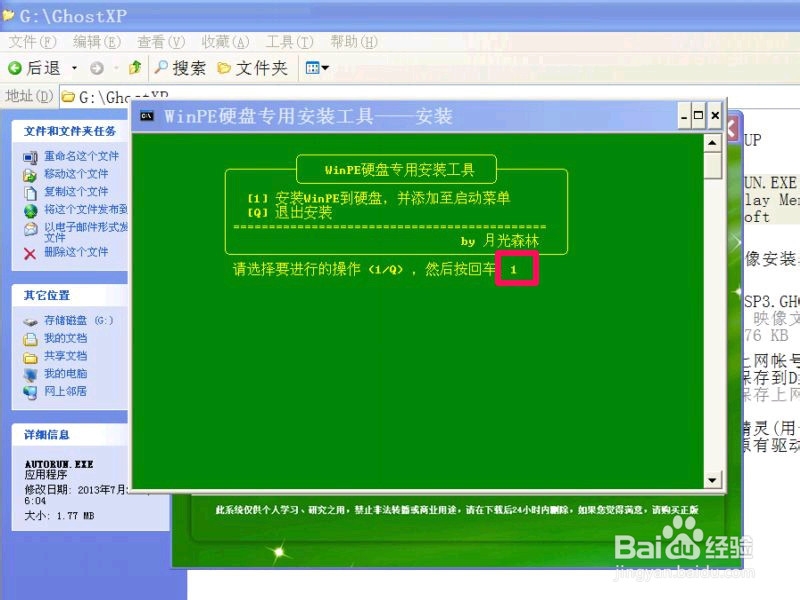Click the envelope e-mail icon in task pane
800x600 pixels.
click(30, 229)
